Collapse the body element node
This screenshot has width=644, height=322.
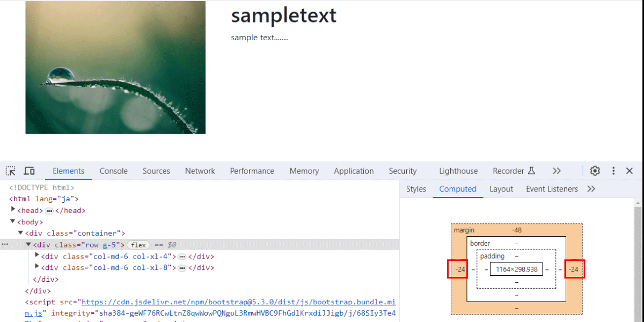click(13, 222)
